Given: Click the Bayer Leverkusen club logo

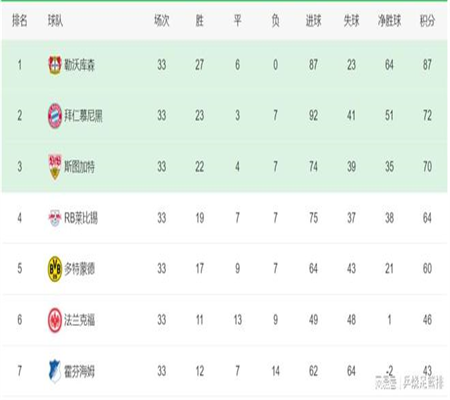Looking at the screenshot, I should [x=55, y=65].
